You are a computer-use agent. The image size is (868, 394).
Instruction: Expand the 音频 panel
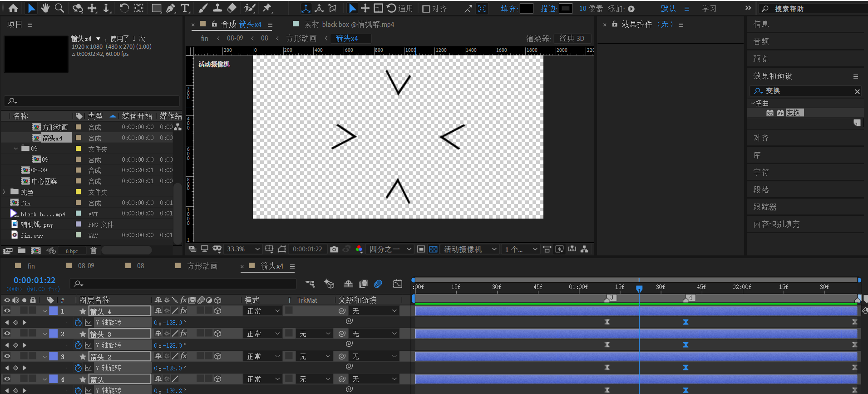pos(761,41)
